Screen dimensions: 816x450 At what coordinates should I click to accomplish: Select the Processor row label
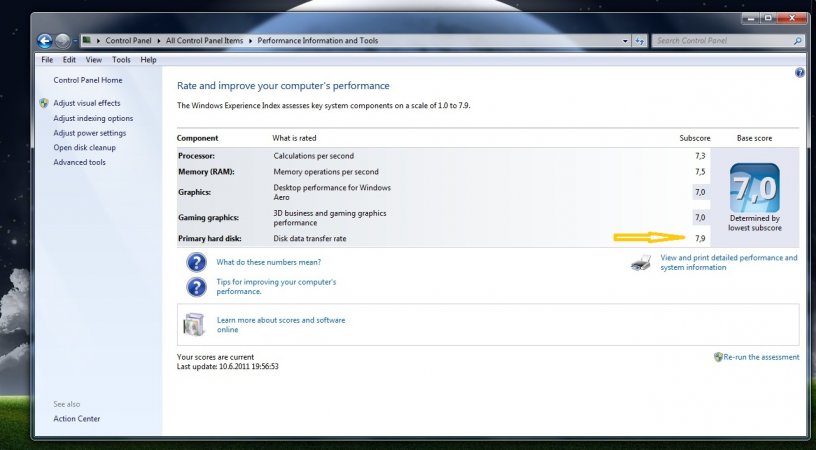click(x=196, y=156)
